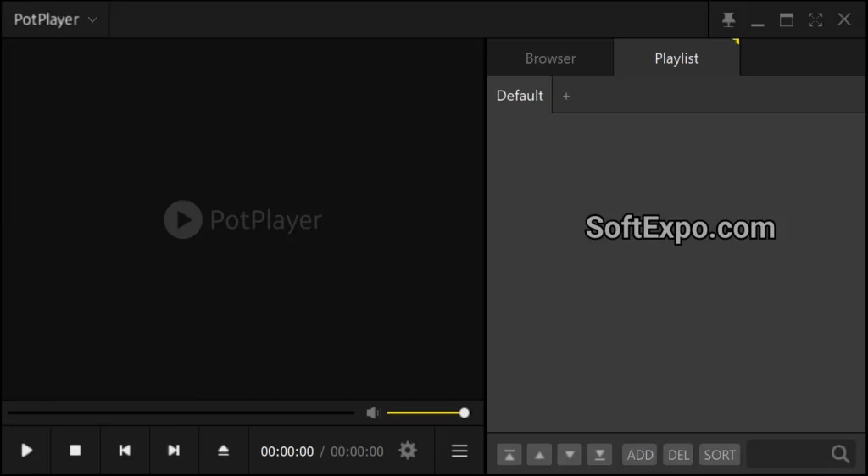Enter fullscreen mode from the title bar

[815, 19]
